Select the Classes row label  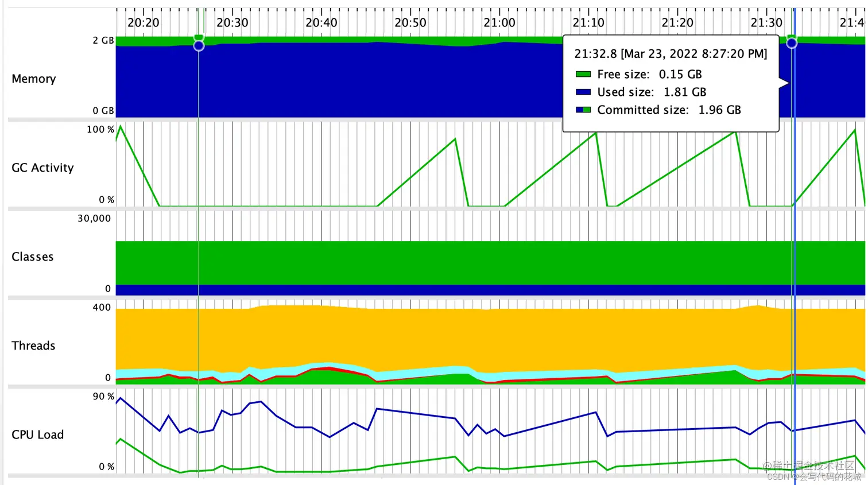33,257
